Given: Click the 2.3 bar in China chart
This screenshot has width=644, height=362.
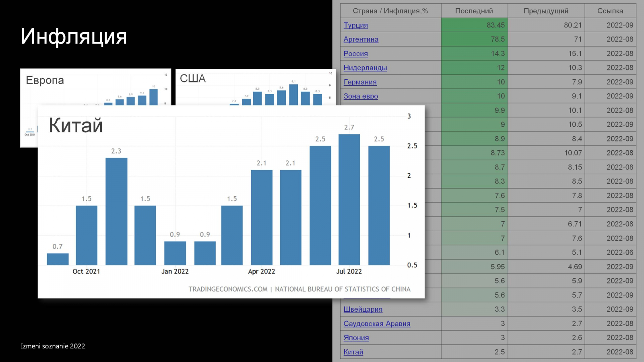Looking at the screenshot, I should coord(116,212).
